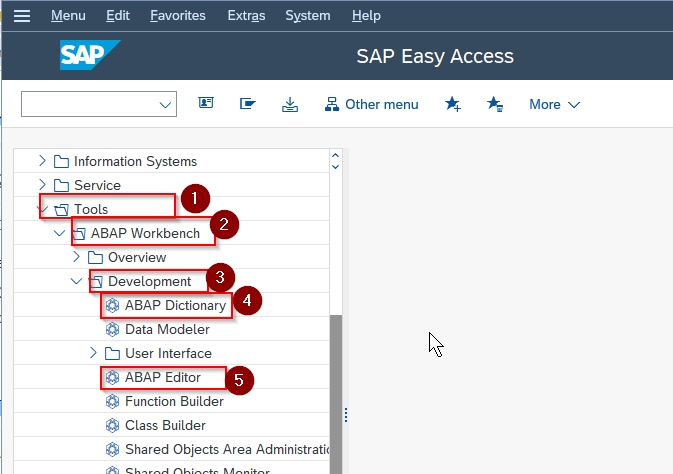Click the Data Modeler transaction icon
The width and height of the screenshot is (673, 474).
coord(112,330)
